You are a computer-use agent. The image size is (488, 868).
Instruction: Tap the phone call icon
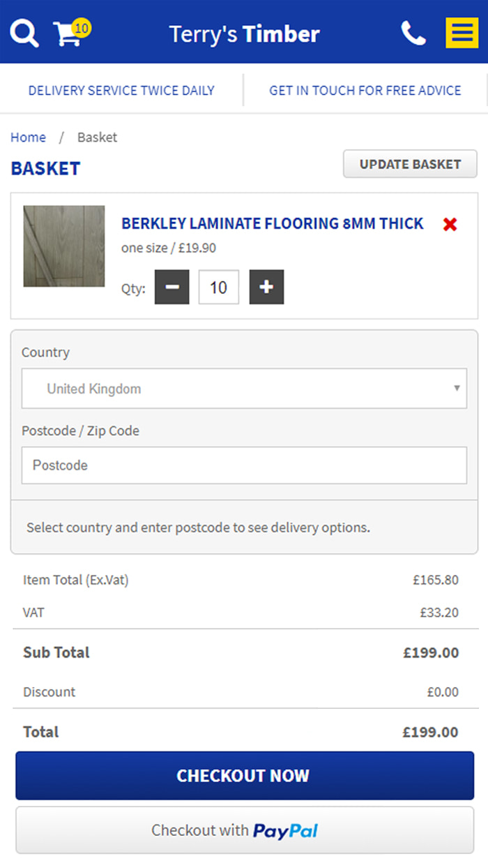[x=413, y=33]
